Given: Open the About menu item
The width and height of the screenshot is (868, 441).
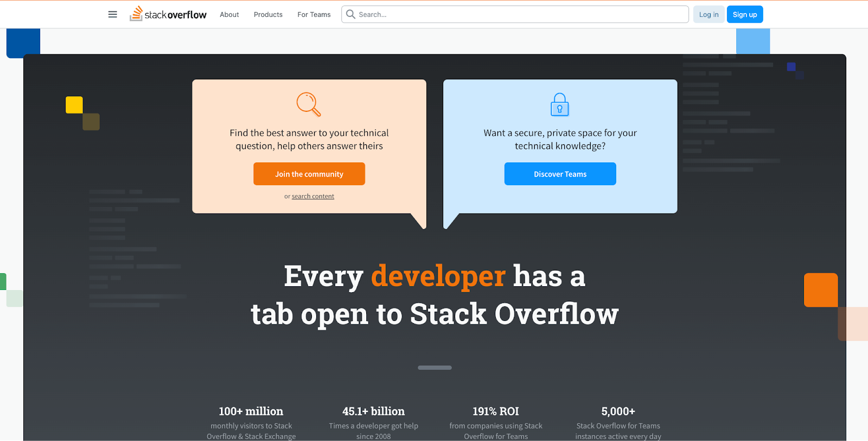Looking at the screenshot, I should pos(229,15).
